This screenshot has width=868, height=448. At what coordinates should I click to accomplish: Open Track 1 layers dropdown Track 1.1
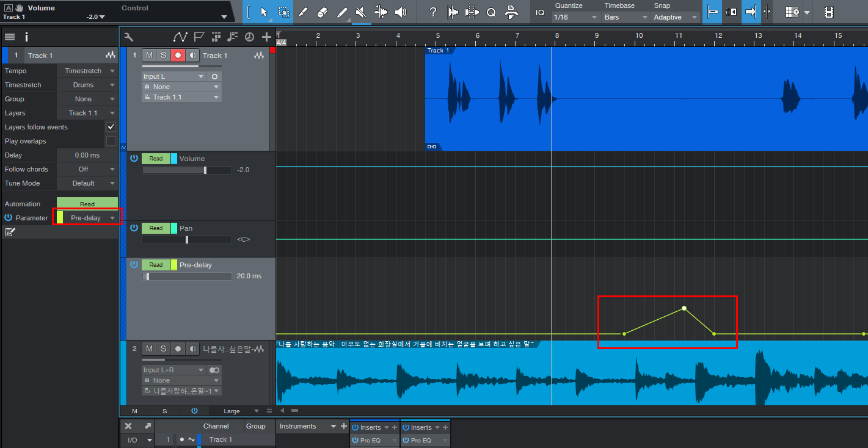pyautogui.click(x=181, y=97)
